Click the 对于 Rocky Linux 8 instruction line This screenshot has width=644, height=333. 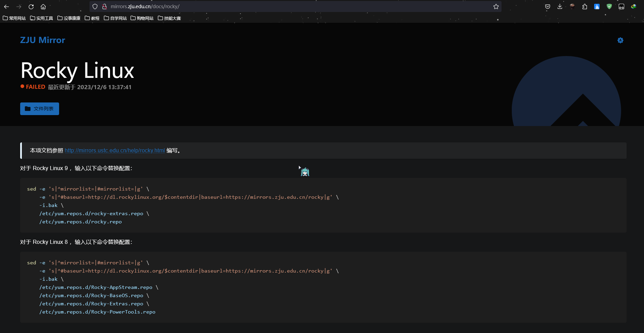point(76,242)
